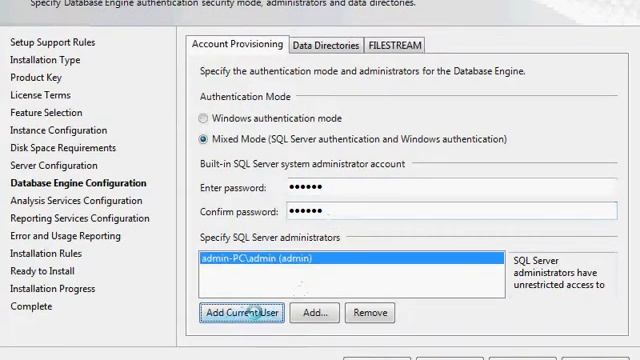
Task: Click the SQL Server administrators description text
Action: 559,273
